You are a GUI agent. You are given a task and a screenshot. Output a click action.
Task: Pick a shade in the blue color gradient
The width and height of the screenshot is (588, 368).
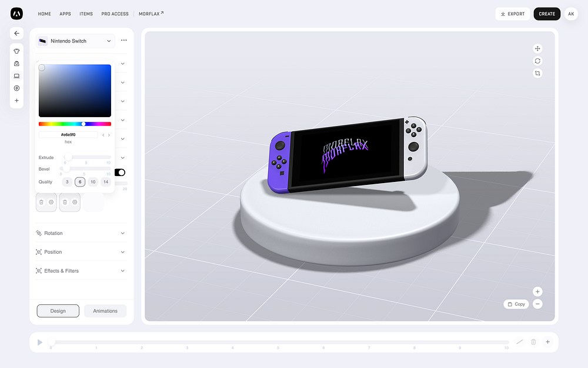point(75,91)
